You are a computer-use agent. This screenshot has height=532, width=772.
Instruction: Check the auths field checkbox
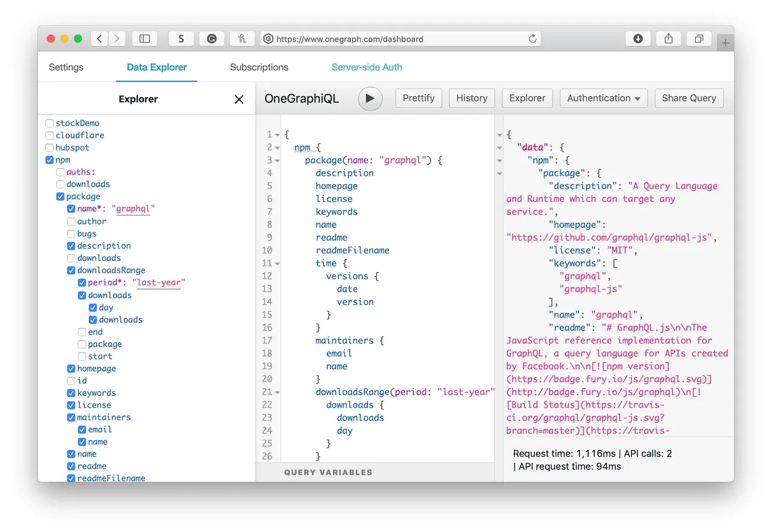[60, 172]
